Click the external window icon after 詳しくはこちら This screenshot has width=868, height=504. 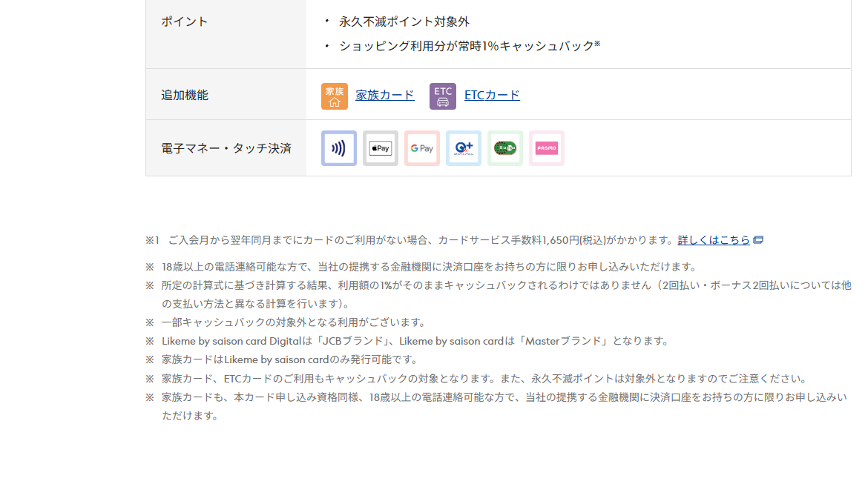(x=758, y=240)
